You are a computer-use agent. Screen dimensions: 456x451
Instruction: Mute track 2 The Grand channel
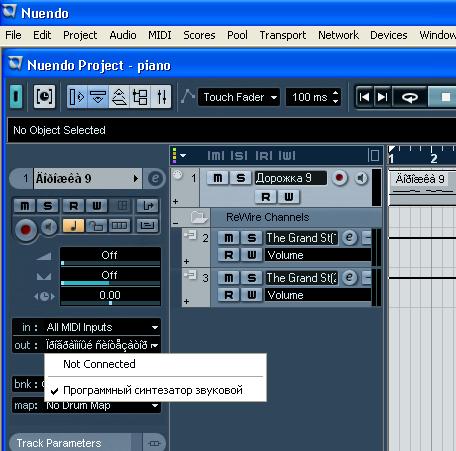point(229,238)
